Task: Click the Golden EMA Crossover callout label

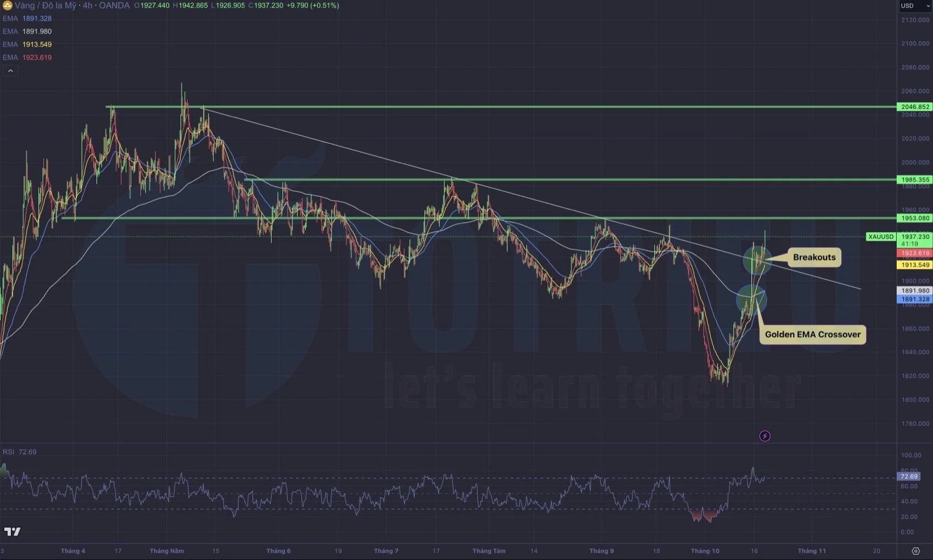Action: [x=813, y=335]
